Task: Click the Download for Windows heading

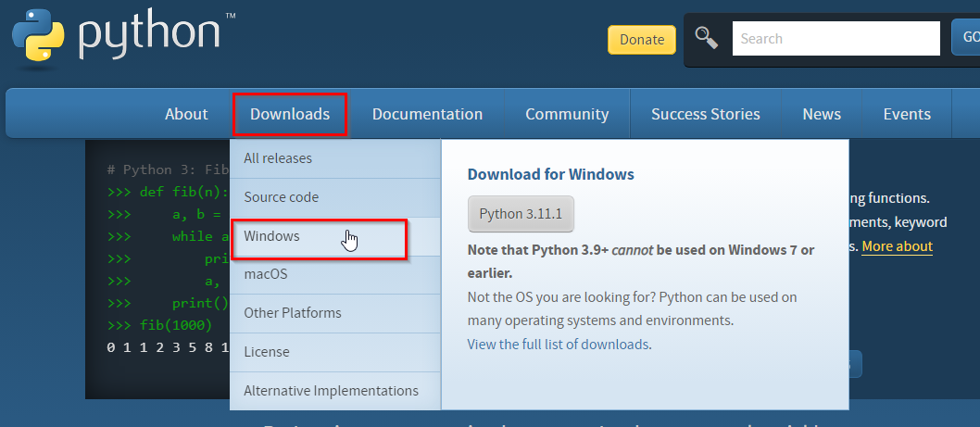Action: click(x=550, y=174)
